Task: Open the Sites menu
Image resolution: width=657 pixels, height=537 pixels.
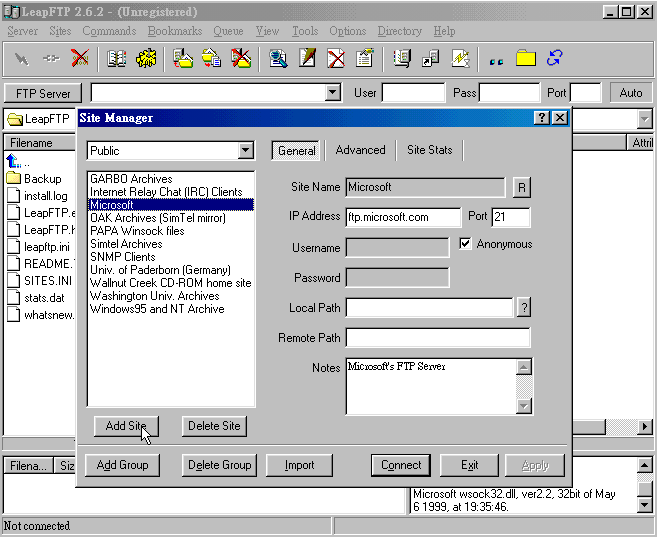Action: click(60, 31)
